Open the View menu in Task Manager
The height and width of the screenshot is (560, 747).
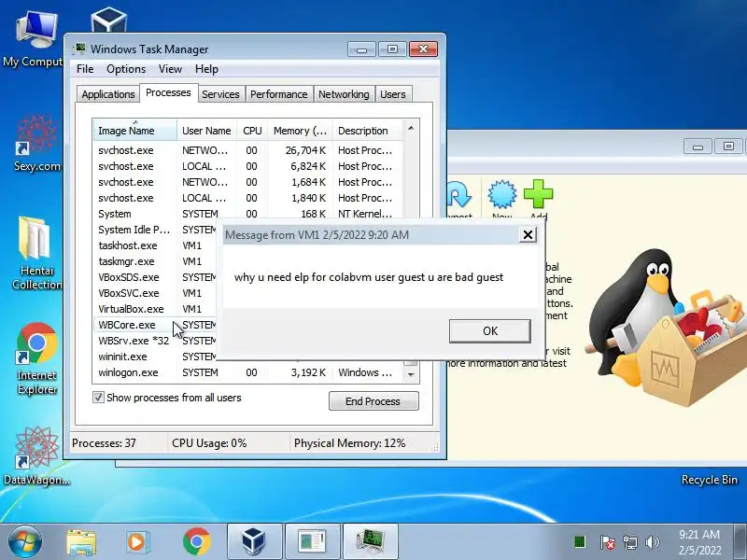pos(170,69)
